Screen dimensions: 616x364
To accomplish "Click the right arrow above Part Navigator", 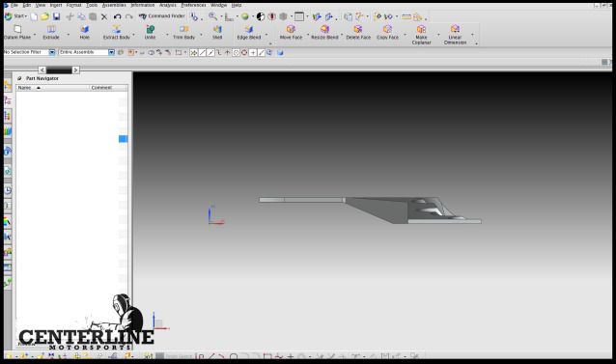I will tap(76, 70).
